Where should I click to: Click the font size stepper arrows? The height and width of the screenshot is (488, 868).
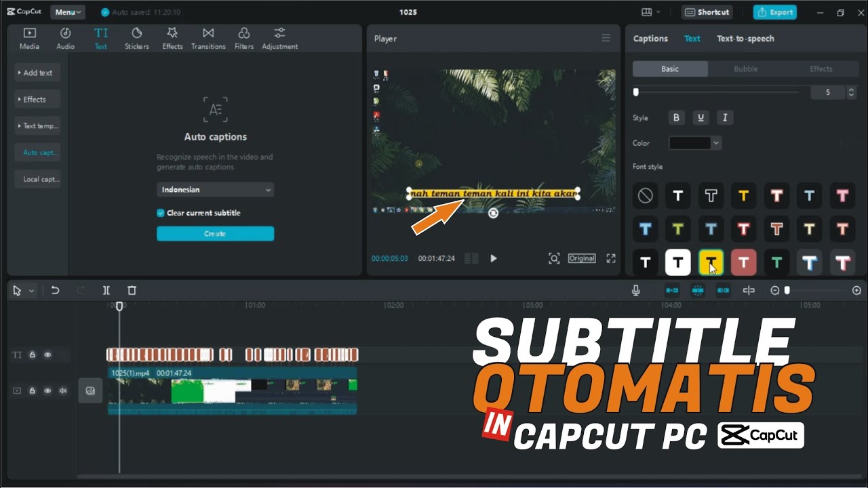tap(852, 92)
